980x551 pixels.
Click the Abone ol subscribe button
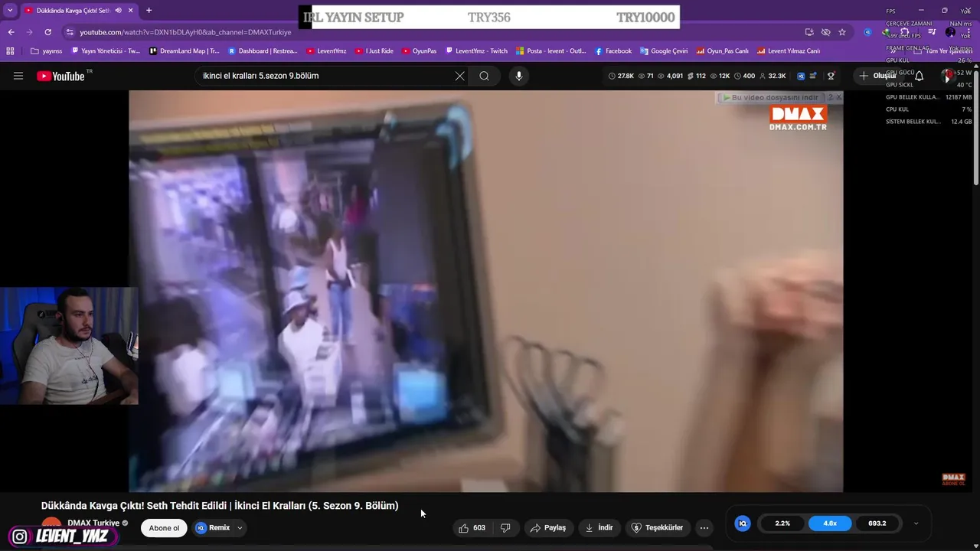pyautogui.click(x=164, y=528)
